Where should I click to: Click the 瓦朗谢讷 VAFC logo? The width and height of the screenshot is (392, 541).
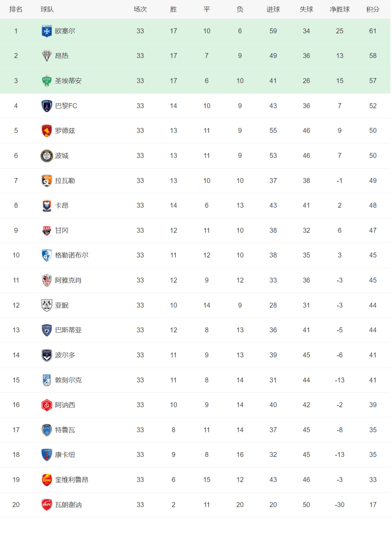pyautogui.click(x=47, y=505)
